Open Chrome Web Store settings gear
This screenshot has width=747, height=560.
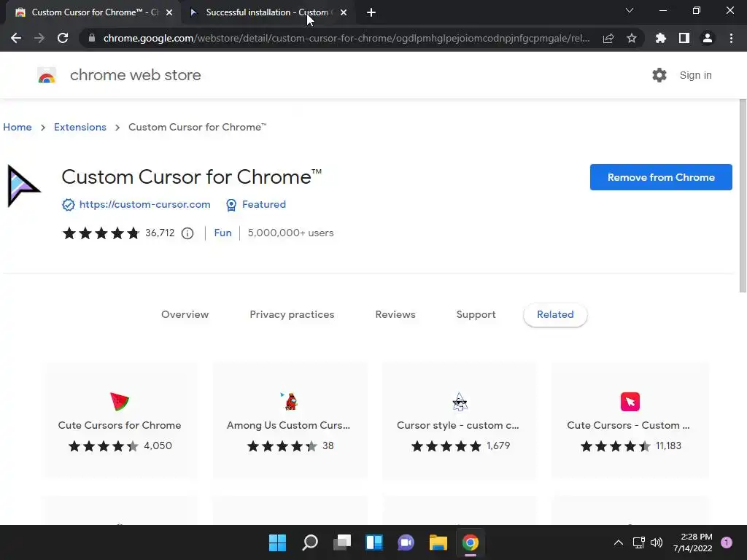pyautogui.click(x=659, y=75)
